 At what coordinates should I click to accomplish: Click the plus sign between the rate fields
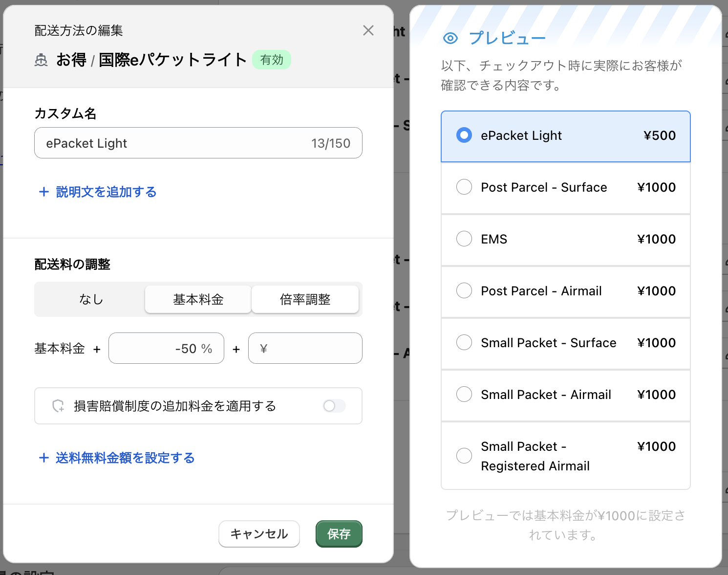click(x=236, y=348)
